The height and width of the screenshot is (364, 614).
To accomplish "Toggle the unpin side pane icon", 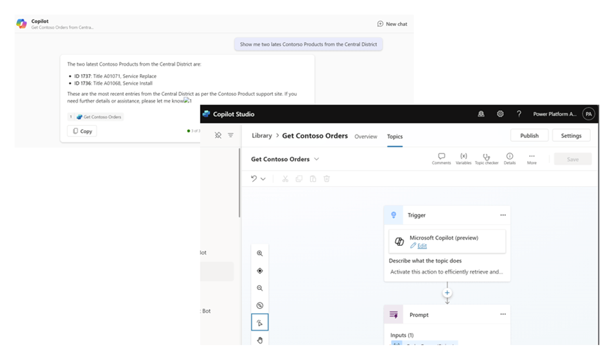I will point(218,135).
